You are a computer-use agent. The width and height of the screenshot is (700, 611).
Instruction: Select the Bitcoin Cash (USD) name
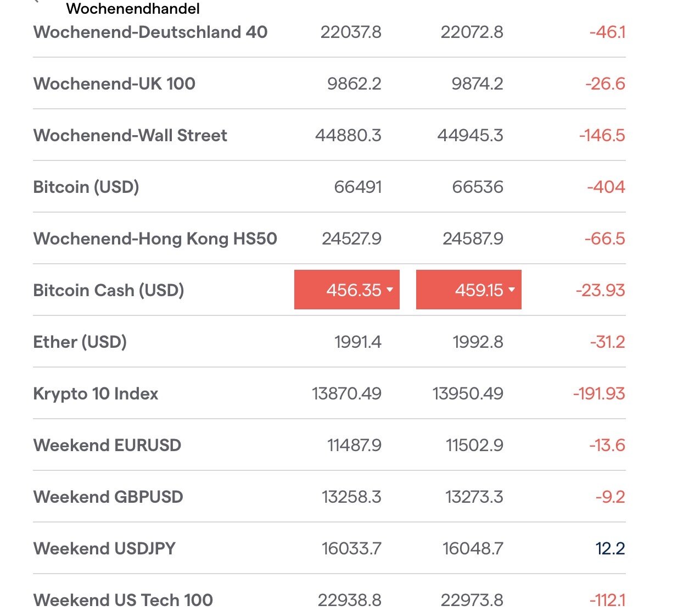pyautogui.click(x=109, y=290)
